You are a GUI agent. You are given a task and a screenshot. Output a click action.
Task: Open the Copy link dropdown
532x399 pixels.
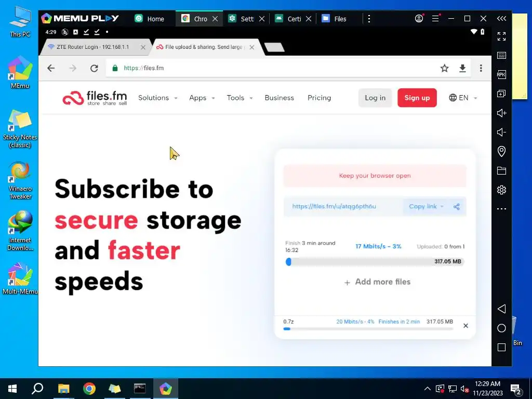point(427,206)
